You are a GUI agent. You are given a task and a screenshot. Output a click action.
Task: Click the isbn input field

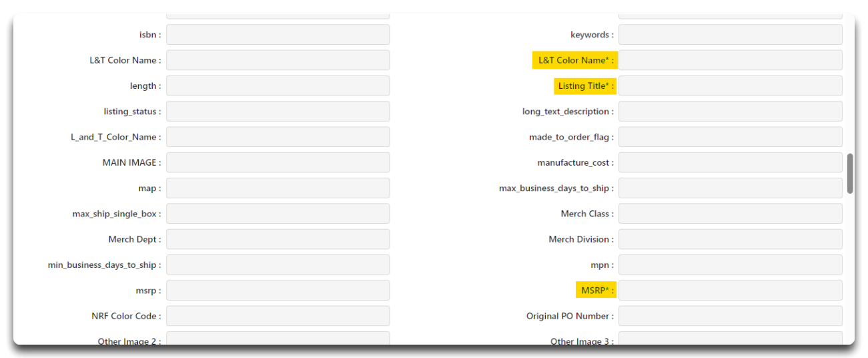click(278, 35)
